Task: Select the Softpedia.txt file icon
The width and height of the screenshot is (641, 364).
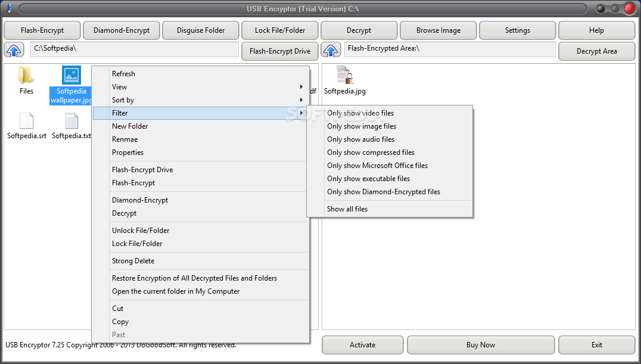Action: (71, 121)
